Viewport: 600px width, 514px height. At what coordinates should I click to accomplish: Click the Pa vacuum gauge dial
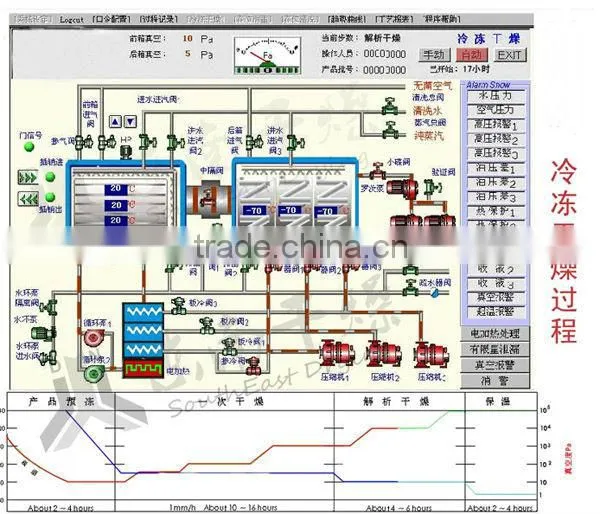pos(267,55)
